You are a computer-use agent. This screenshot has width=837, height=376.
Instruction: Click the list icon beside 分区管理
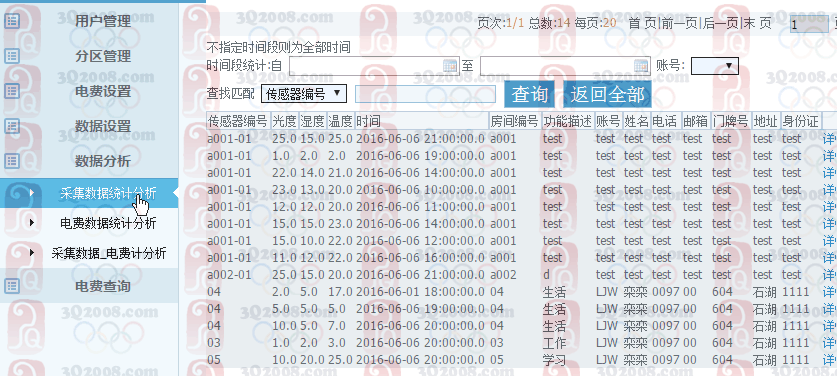click(12, 56)
